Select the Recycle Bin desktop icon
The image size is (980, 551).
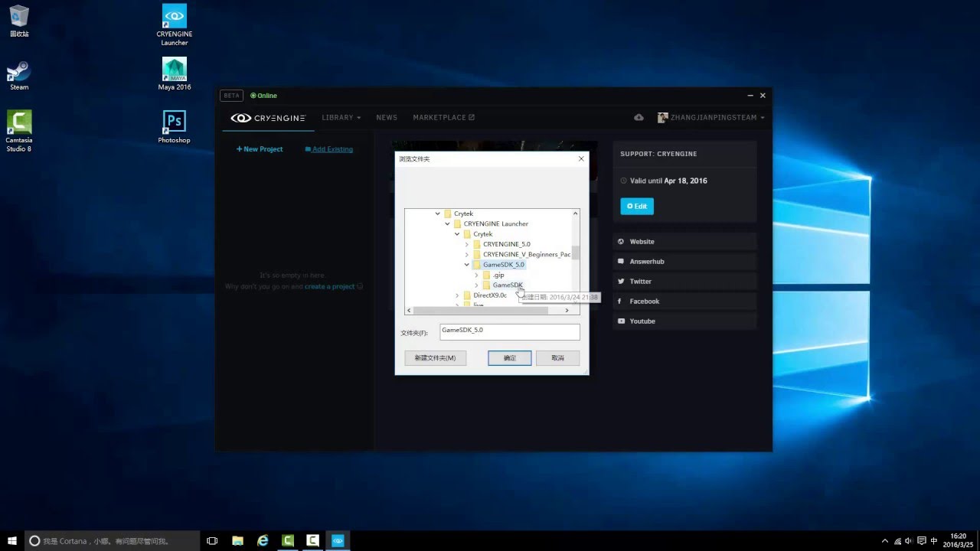click(x=19, y=21)
